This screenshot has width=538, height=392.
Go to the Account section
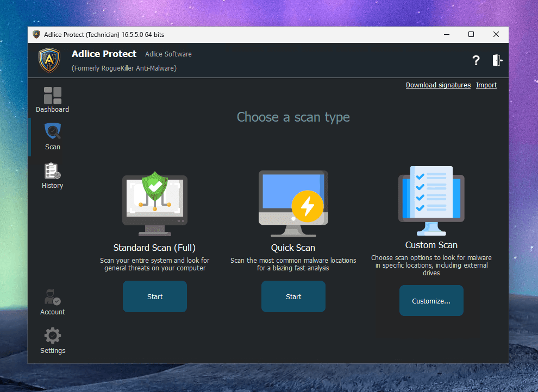pos(53,298)
